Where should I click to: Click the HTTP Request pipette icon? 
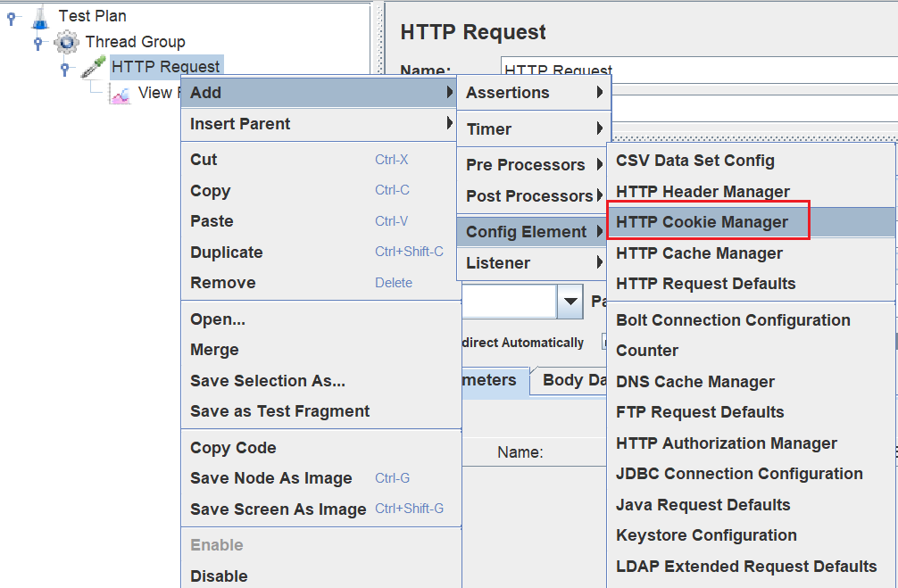93,67
